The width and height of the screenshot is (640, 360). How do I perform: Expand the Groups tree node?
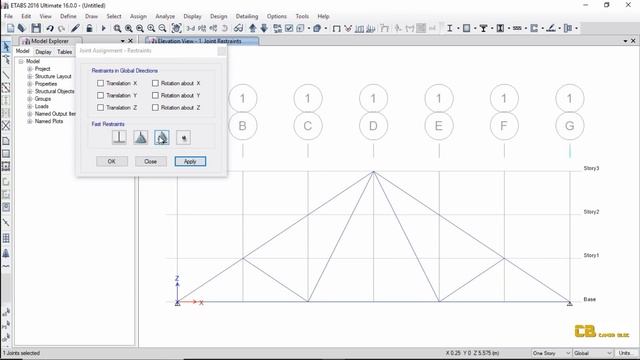[29, 99]
